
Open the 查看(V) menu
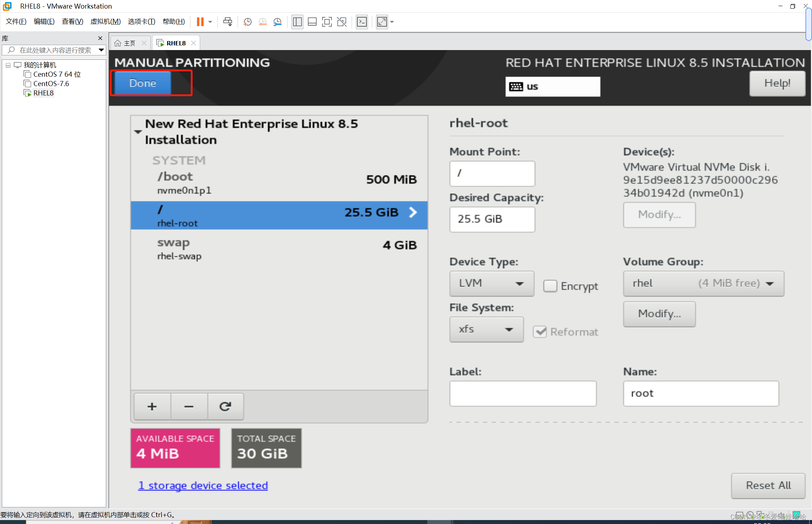72,21
